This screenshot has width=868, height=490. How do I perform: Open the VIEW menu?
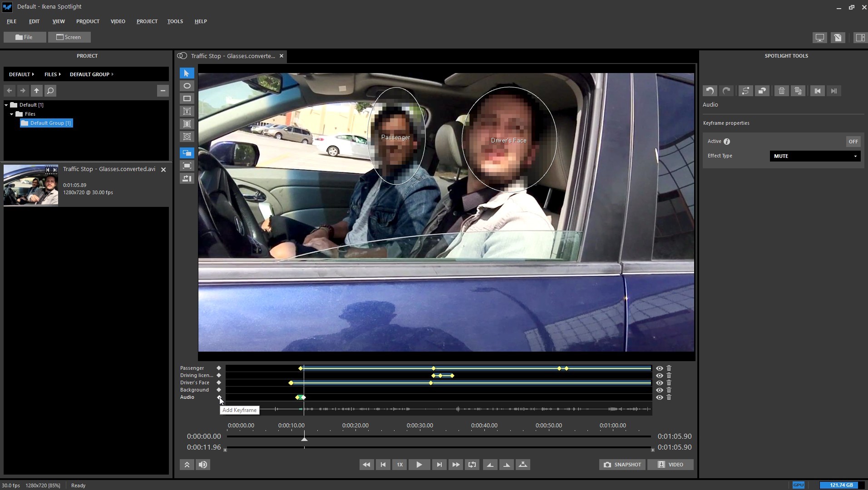[x=59, y=21]
